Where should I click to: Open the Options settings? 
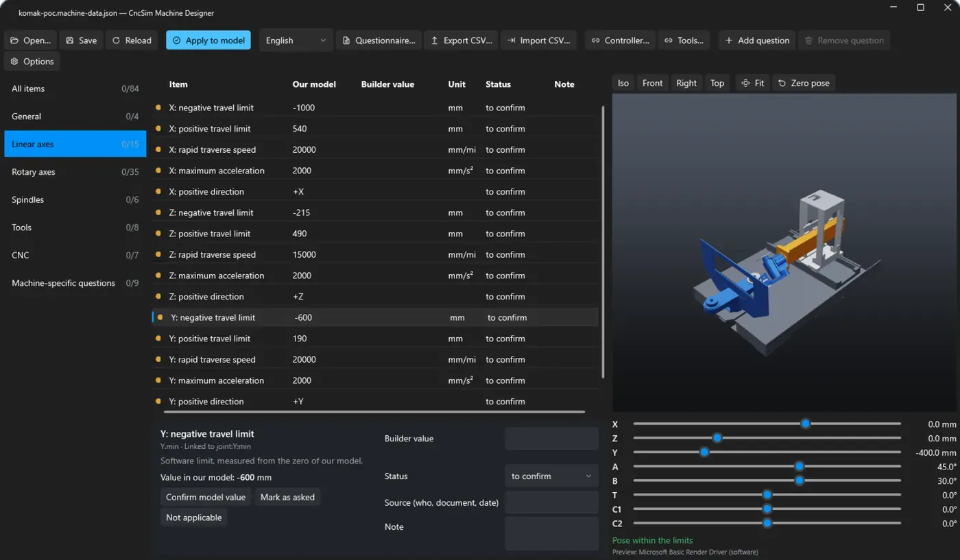(x=32, y=61)
